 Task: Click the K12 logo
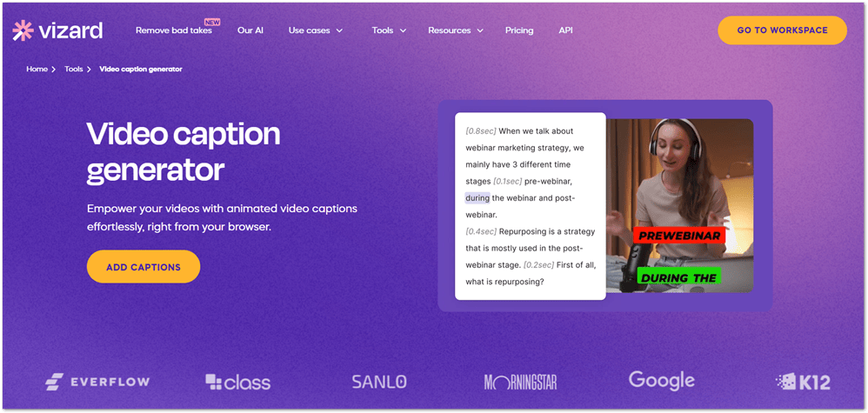(x=803, y=381)
